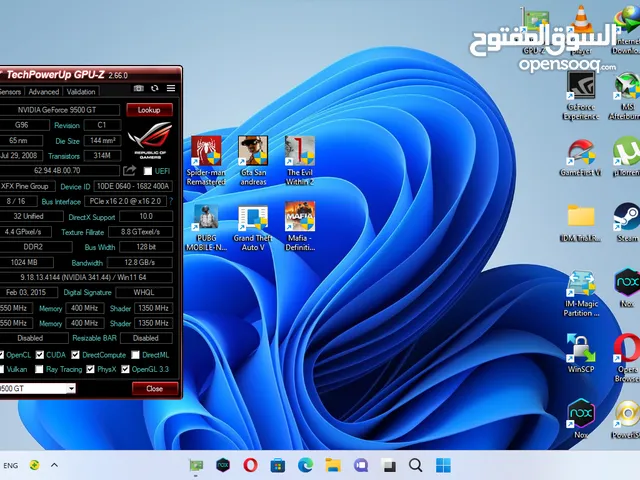The width and height of the screenshot is (640, 480).
Task: Click the Digital Signature WHQL value
Action: [x=144, y=292]
